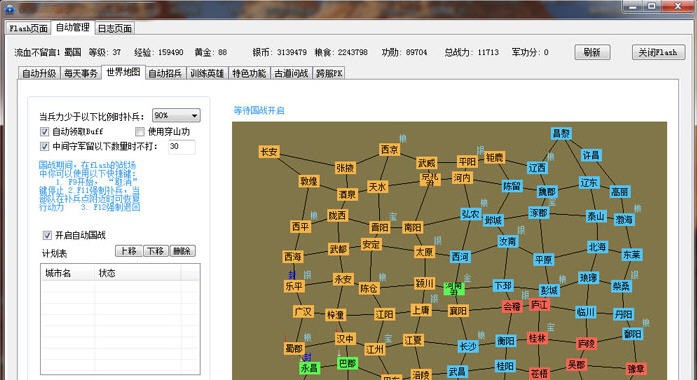The image size is (697, 380).
Task: Select the 昌黎 city node
Action: pos(561,133)
